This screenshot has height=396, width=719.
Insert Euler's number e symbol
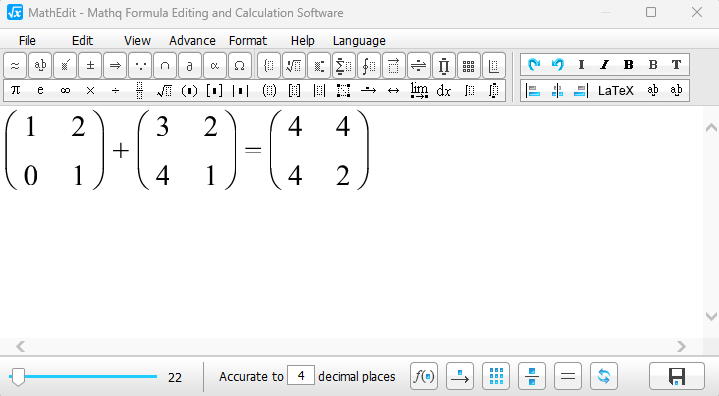40,90
